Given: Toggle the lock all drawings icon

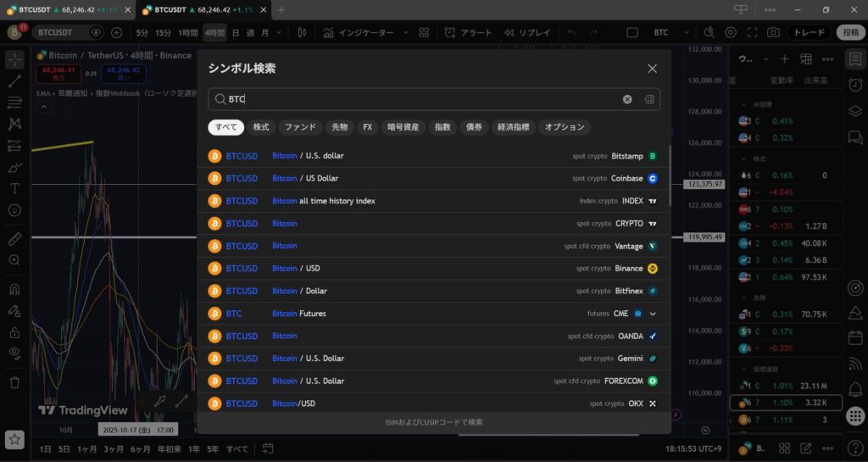Looking at the screenshot, I should coord(14,332).
